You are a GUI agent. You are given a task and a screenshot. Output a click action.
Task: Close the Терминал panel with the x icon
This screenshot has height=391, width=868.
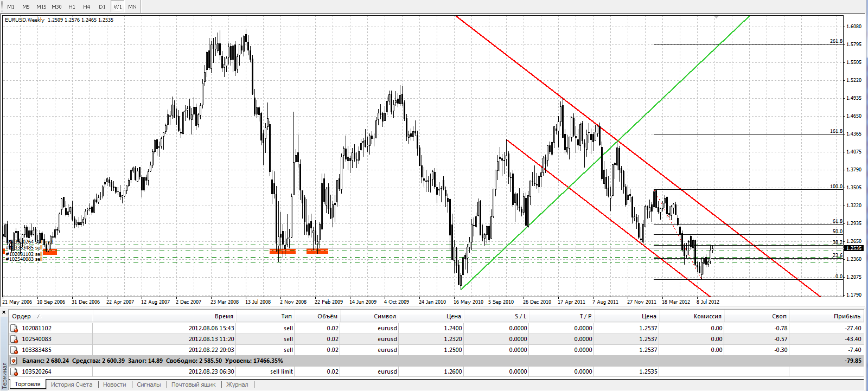pos(4,312)
